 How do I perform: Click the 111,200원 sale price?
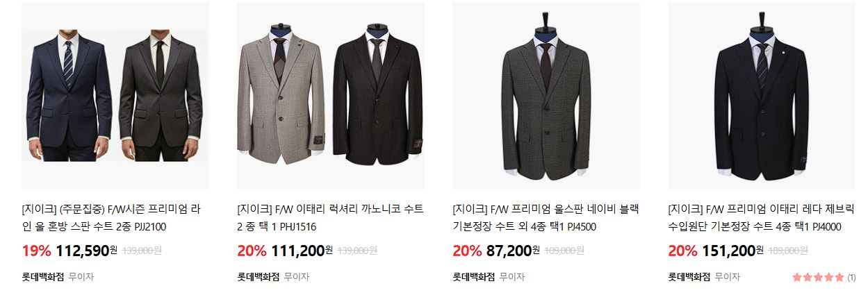click(x=302, y=251)
